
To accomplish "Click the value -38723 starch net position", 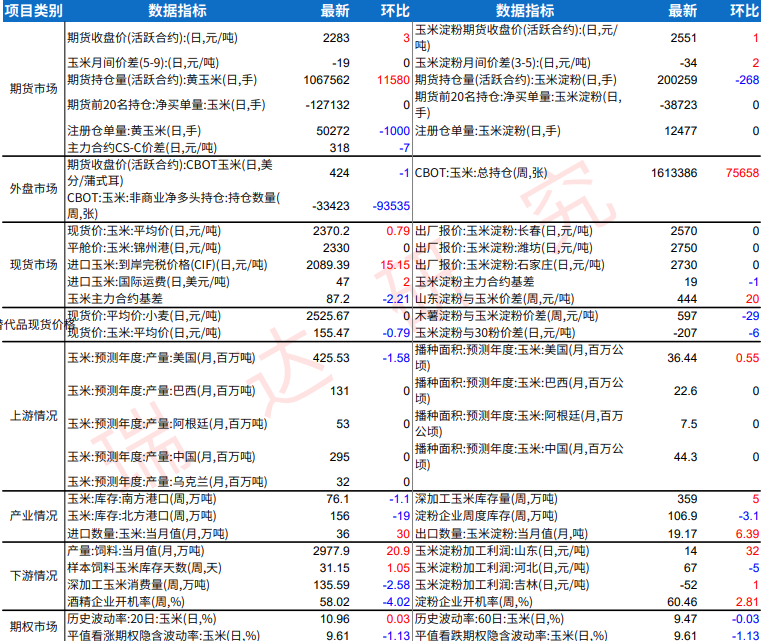I will [678, 106].
